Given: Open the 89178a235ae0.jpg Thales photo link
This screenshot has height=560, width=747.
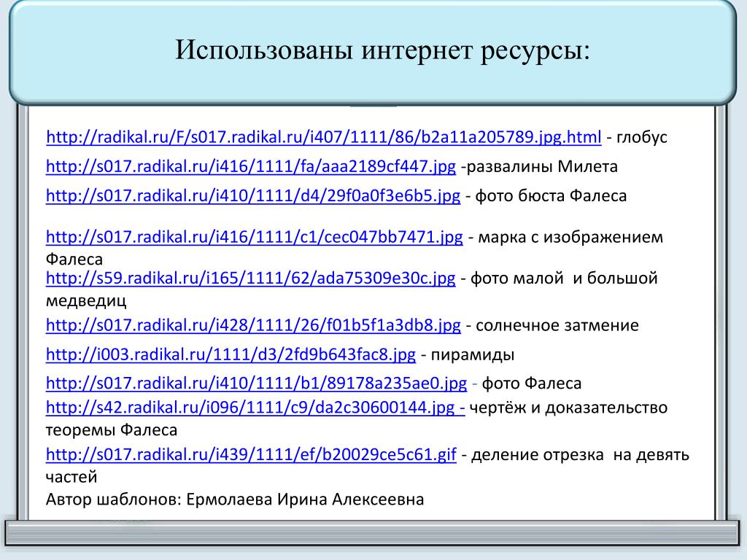Looking at the screenshot, I should 256,384.
